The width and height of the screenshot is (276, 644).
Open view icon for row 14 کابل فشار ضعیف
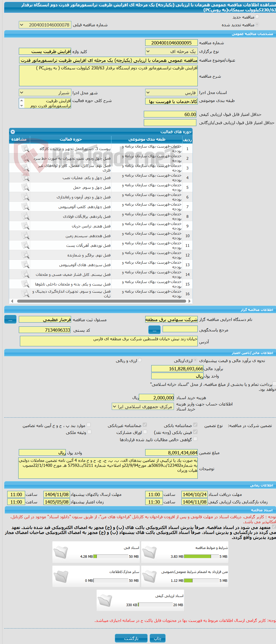[x=25, y=274]
